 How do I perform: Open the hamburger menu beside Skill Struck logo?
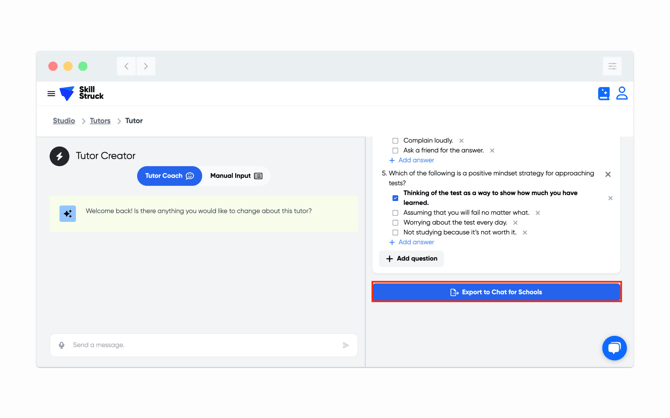(x=51, y=94)
